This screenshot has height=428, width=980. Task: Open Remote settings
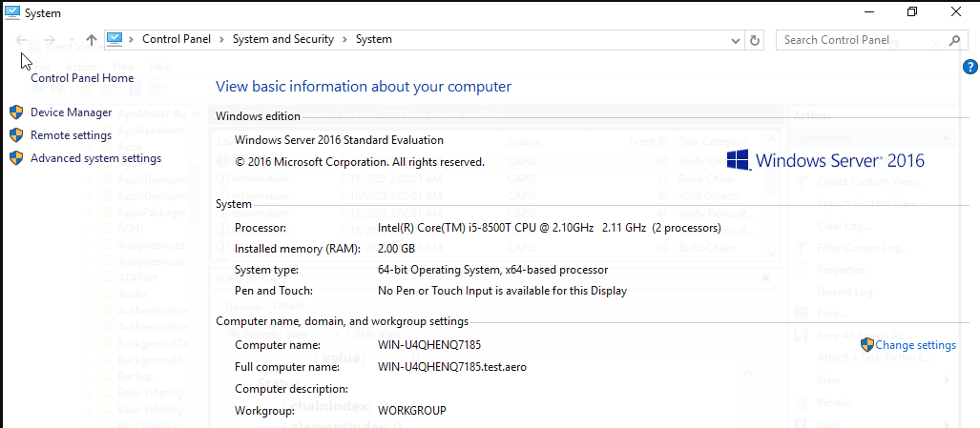[x=72, y=135]
